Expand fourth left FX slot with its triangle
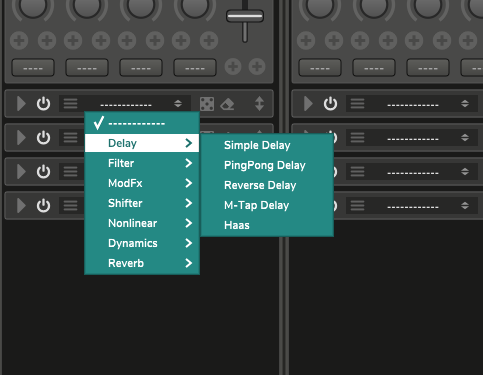 click(x=21, y=206)
